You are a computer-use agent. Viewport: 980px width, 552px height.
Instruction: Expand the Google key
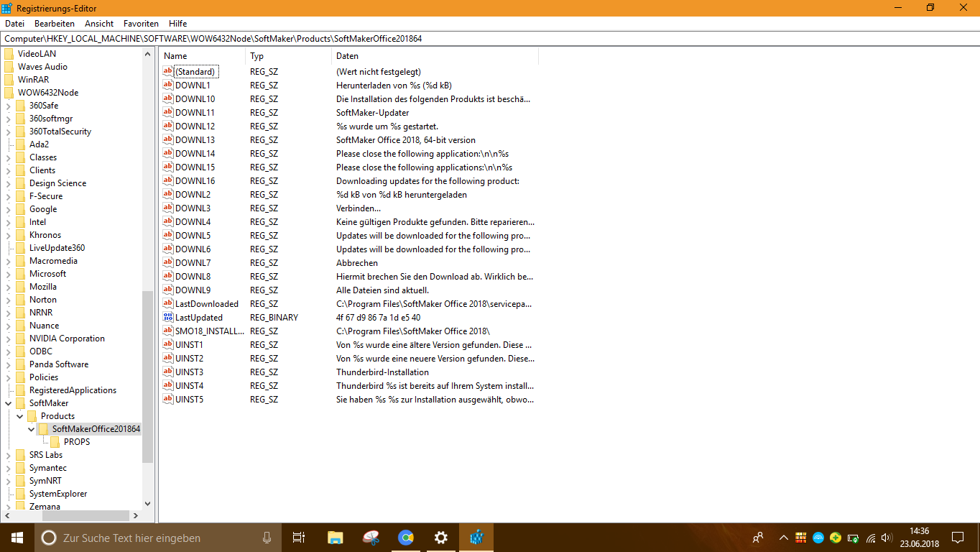(8, 209)
